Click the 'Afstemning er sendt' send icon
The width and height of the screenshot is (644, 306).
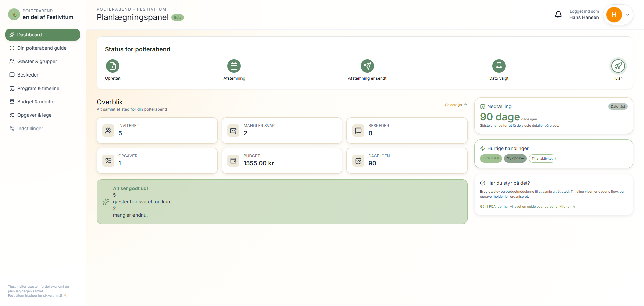point(367,66)
